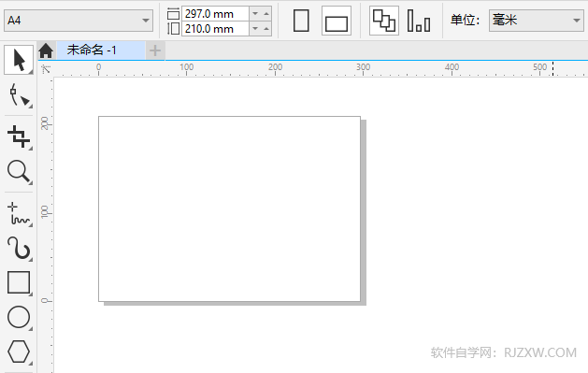Screen dimensions: 588x373
Task: Apply layout to current page only
Action: 419,21
